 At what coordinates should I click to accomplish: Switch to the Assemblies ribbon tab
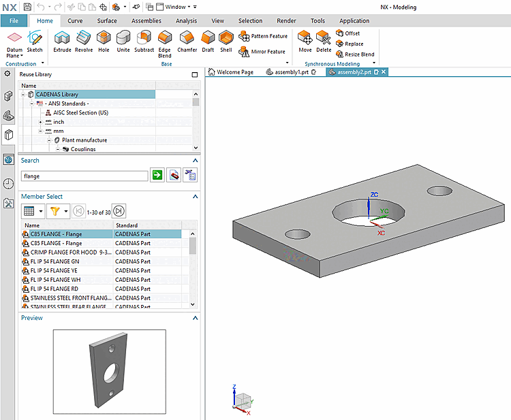pos(146,21)
